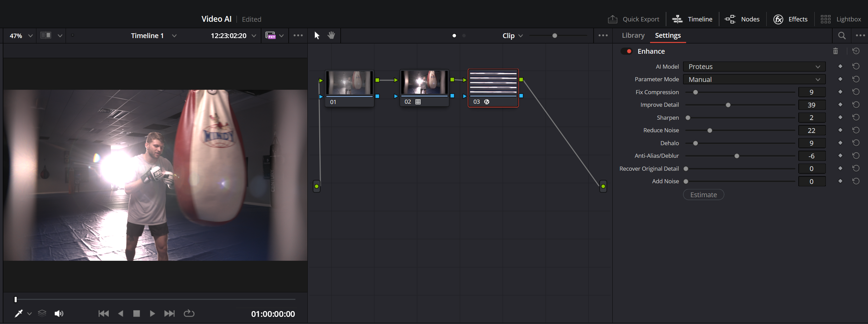Stop playback
Screen dimensions: 868x324
coord(136,313)
